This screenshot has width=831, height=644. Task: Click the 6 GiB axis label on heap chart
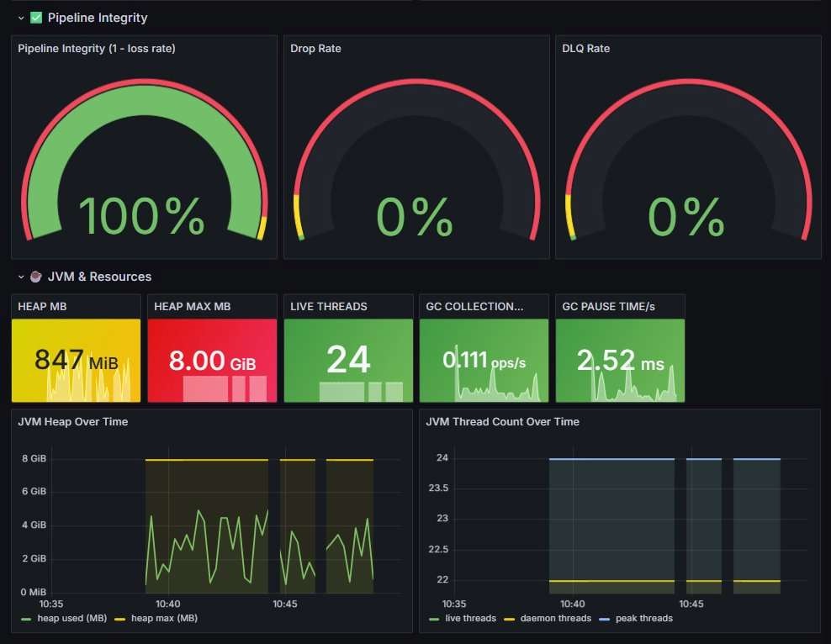pyautogui.click(x=34, y=491)
